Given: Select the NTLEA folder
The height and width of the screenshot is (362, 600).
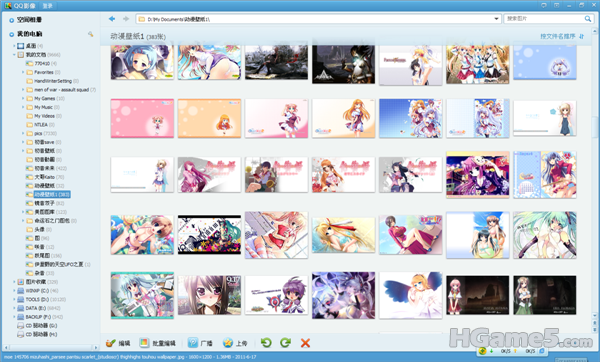Looking at the screenshot, I should pos(40,125).
